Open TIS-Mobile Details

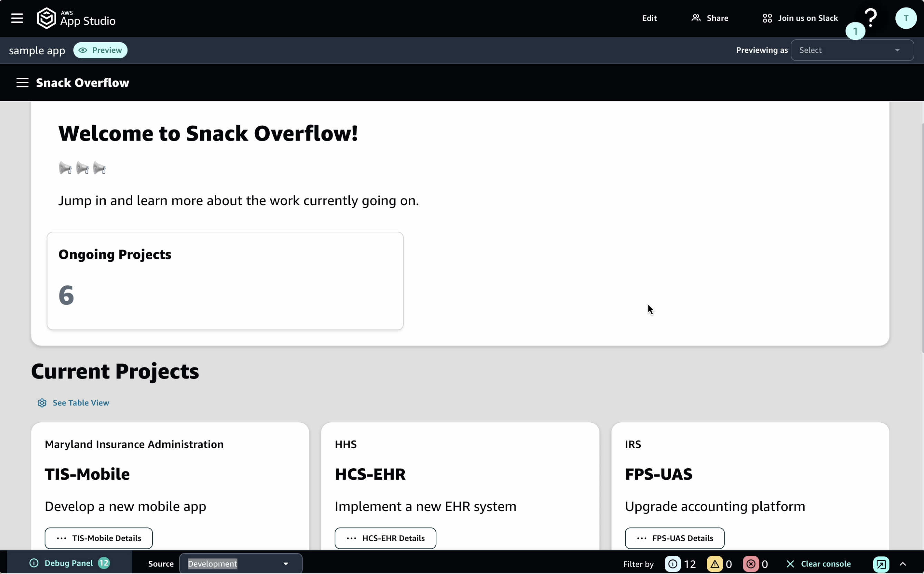coord(99,538)
